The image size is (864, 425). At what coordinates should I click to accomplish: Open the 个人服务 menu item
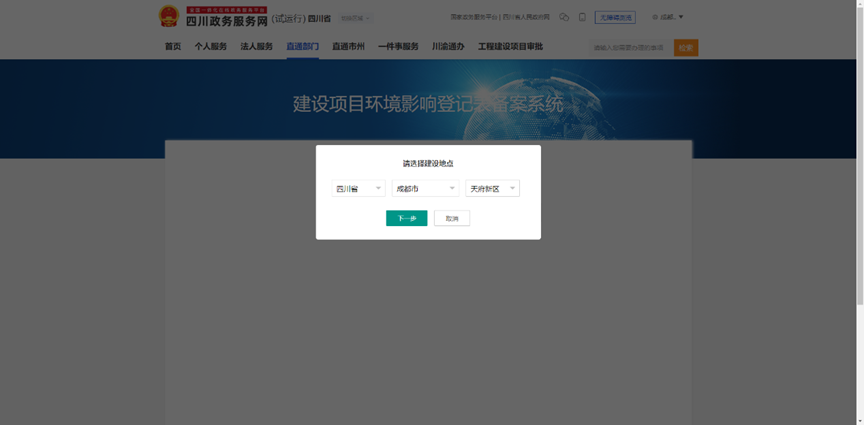coord(210,47)
